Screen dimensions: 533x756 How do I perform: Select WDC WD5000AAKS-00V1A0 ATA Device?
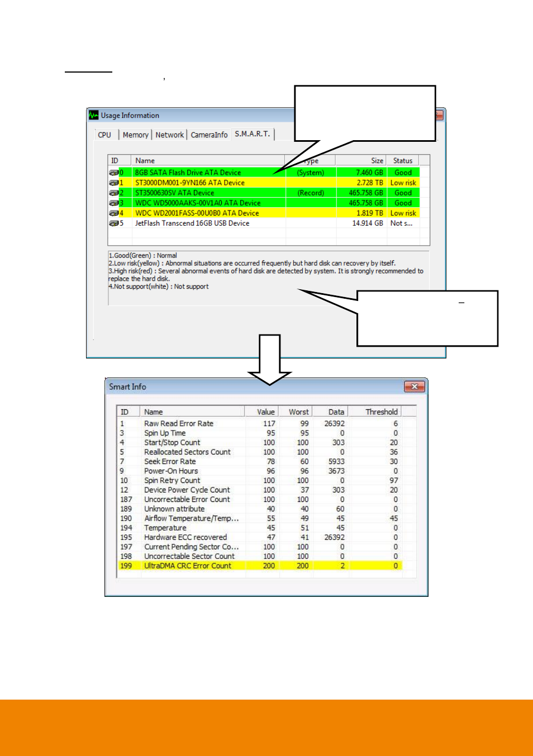click(264, 203)
